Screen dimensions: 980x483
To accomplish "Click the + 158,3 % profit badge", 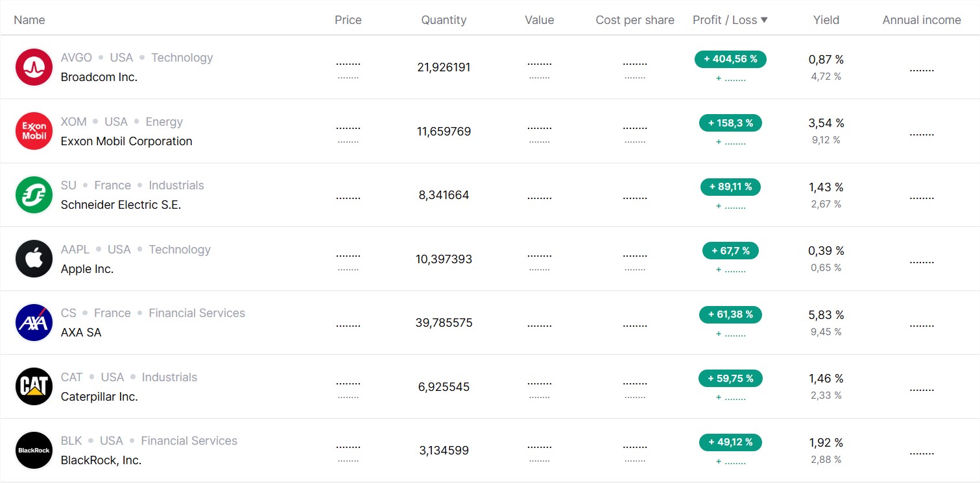I will [x=730, y=123].
